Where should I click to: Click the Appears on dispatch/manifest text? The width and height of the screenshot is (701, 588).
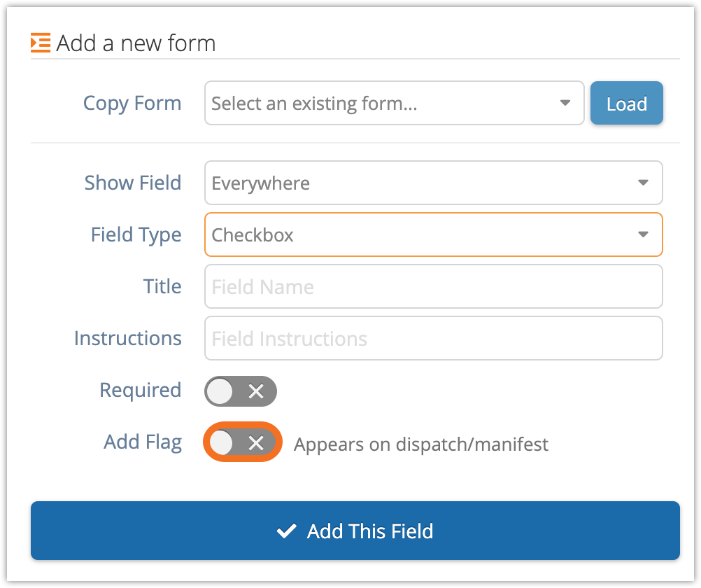click(420, 444)
